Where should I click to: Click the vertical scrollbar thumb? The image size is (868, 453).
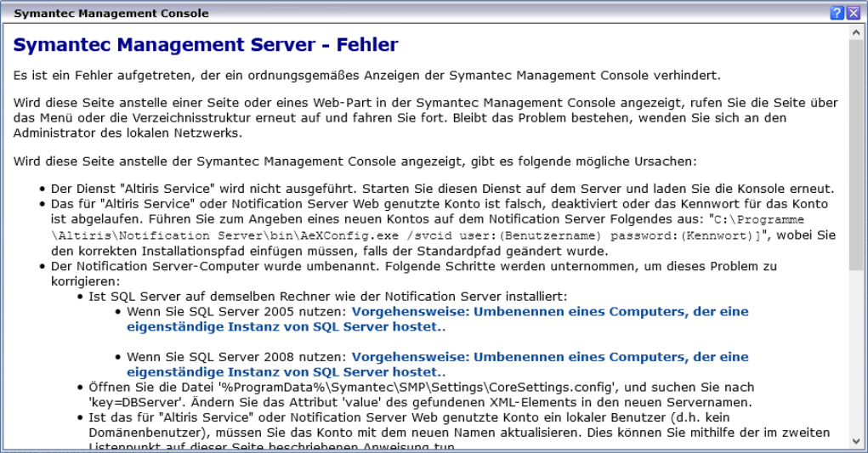[855, 153]
